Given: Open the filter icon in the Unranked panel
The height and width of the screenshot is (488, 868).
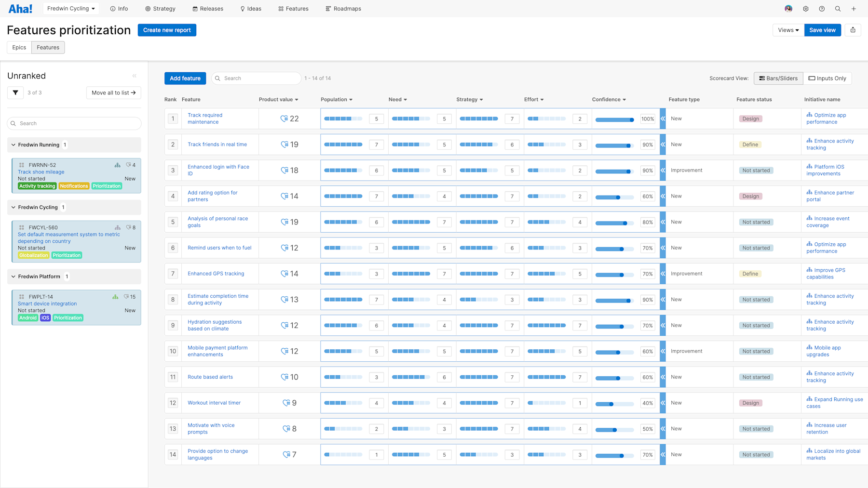Looking at the screenshot, I should [x=15, y=92].
